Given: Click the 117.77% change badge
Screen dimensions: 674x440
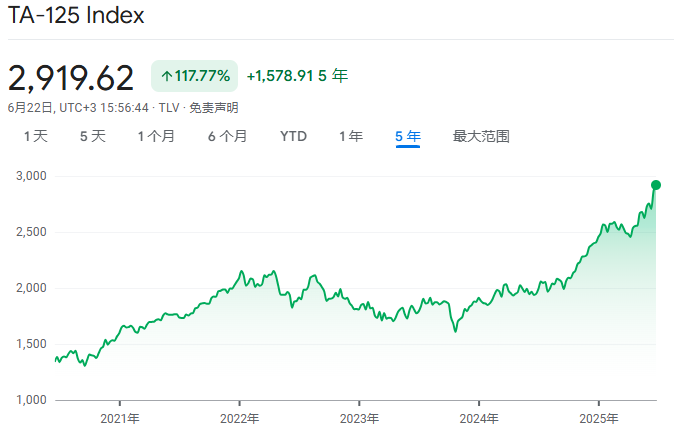Looking at the screenshot, I should 196,76.
